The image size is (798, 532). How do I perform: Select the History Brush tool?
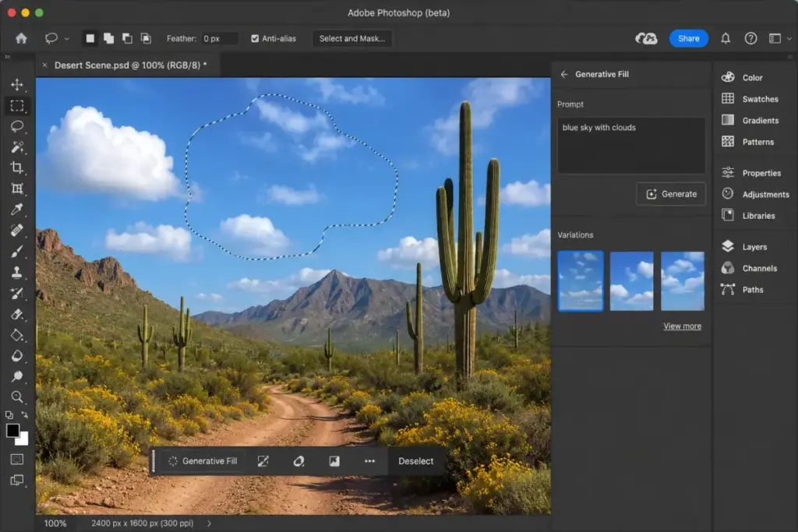[x=17, y=294]
